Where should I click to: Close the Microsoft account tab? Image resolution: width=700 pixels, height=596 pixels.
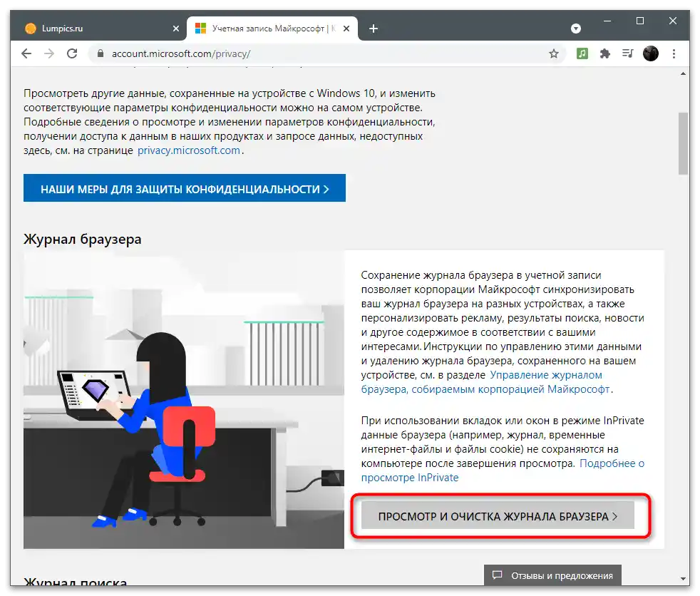point(346,29)
